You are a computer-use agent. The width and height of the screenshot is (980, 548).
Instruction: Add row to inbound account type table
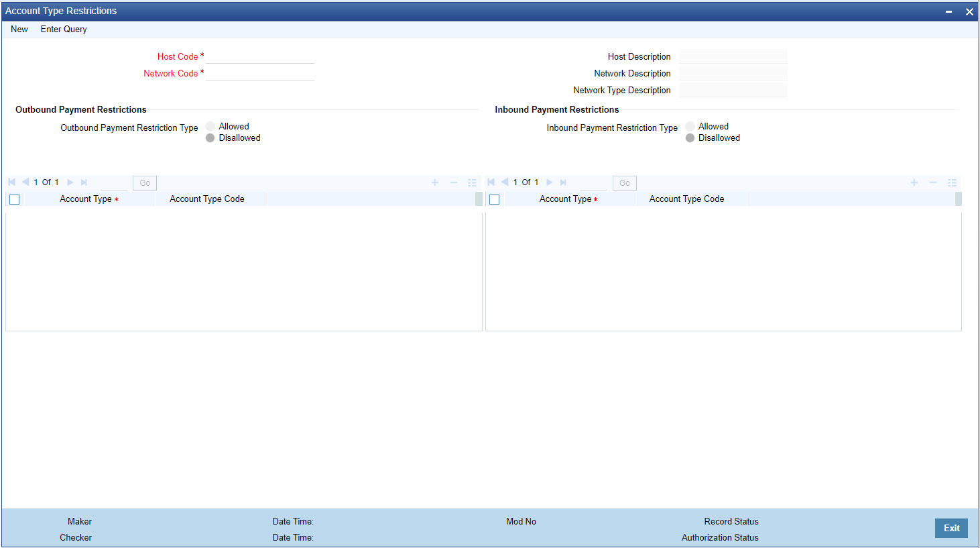(914, 182)
